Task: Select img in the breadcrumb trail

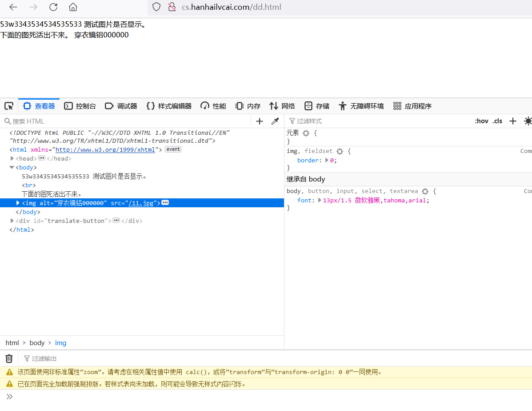Action: coord(61,343)
